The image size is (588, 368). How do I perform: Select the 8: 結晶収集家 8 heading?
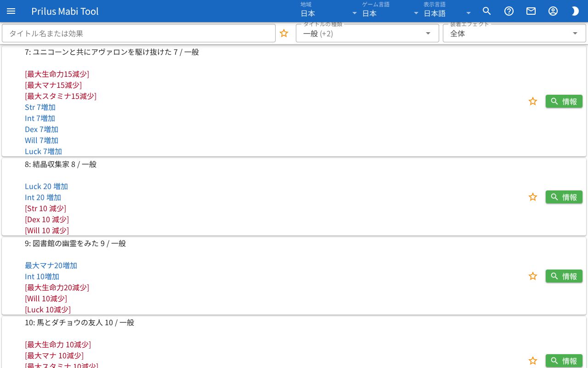(61, 164)
